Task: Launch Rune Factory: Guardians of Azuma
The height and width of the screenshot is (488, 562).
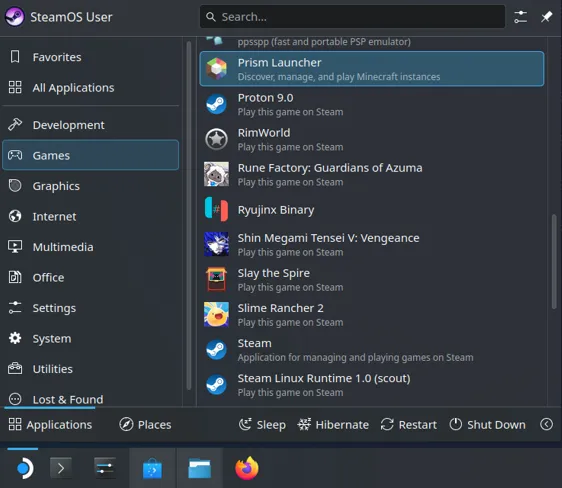Action: (x=330, y=168)
